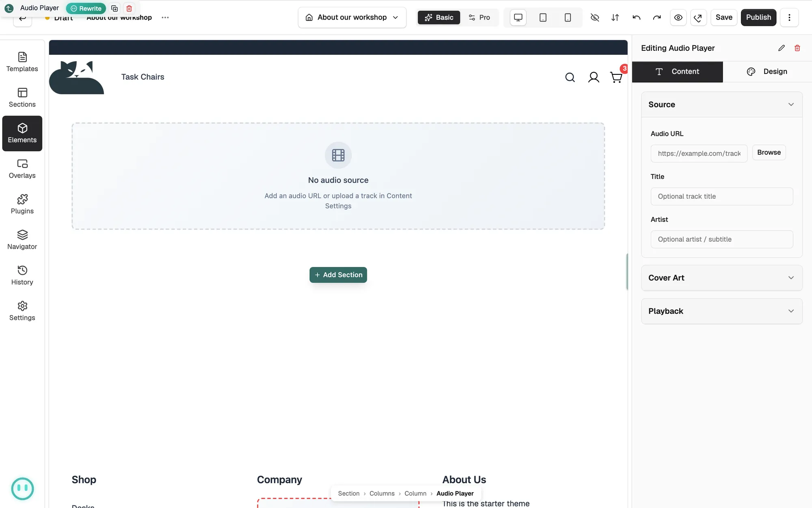Click the shopping cart icon in header
812x508 pixels.
pos(616,77)
